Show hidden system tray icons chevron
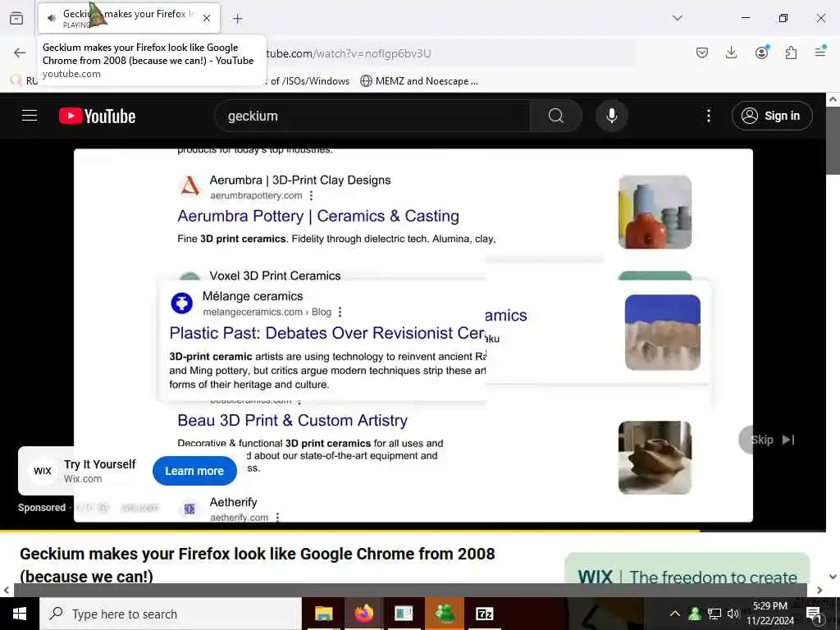Screen dimensions: 840x630 (675, 614)
